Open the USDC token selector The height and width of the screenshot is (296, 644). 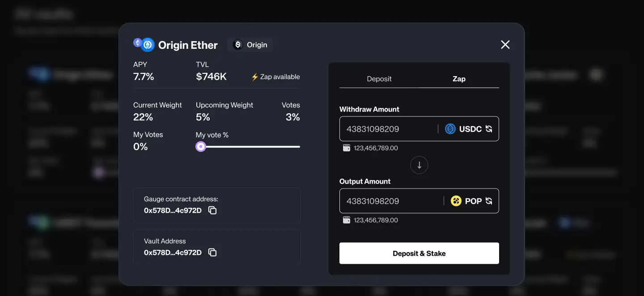[470, 129]
